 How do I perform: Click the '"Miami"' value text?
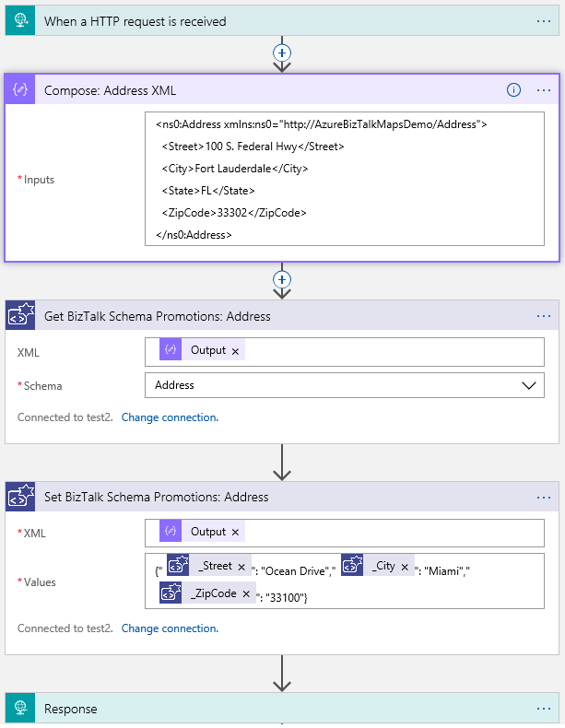(x=444, y=571)
